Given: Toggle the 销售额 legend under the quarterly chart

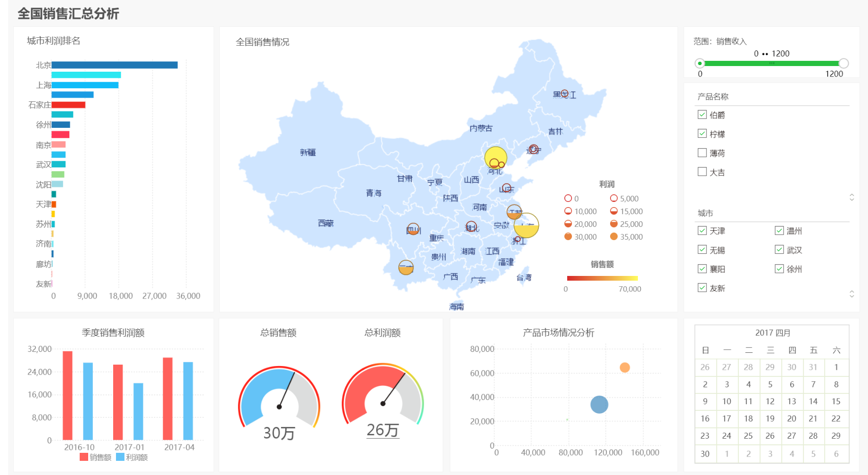Looking at the screenshot, I should pyautogui.click(x=94, y=457).
